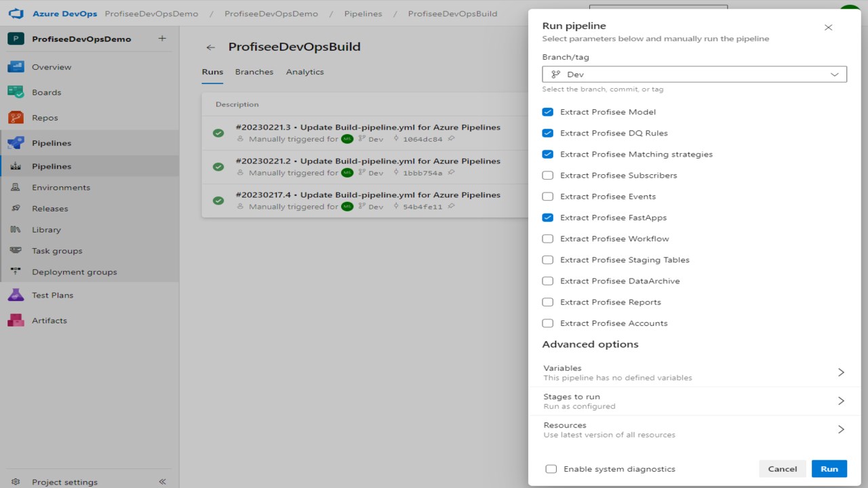Click the plus icon beside ProfiseeDevOpsDemo
868x488 pixels.
point(161,39)
